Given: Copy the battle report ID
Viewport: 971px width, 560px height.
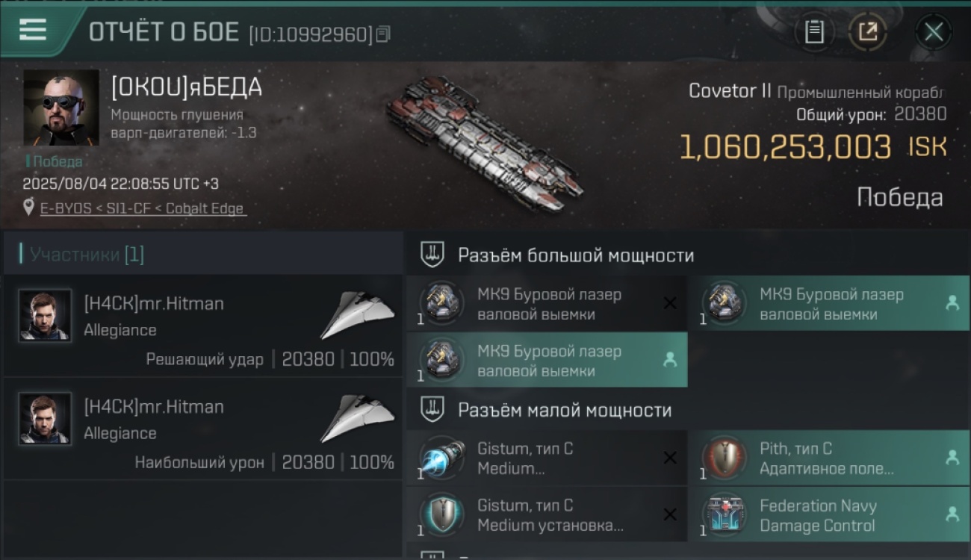Looking at the screenshot, I should point(383,34).
